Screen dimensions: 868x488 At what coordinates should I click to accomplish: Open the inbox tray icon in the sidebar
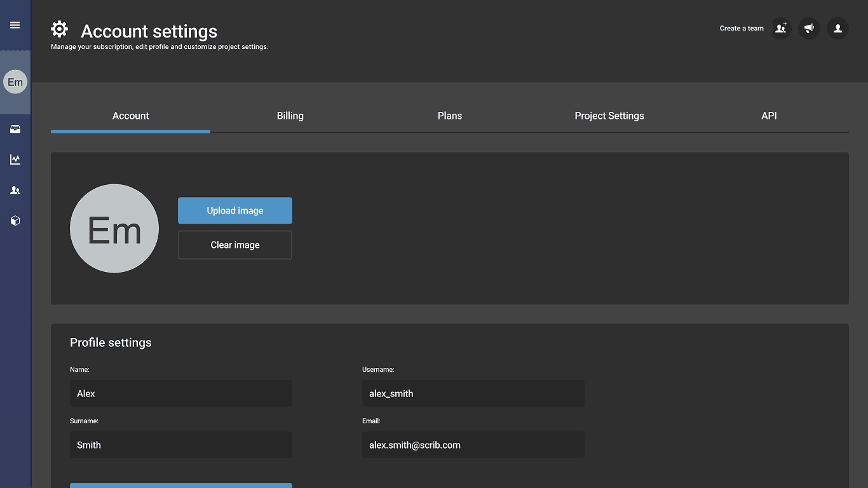(15, 130)
